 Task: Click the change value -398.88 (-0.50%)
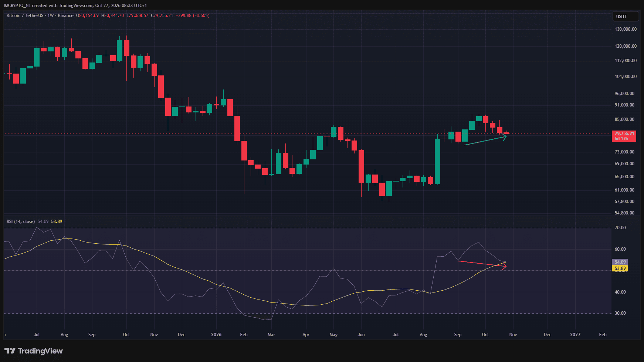193,16
